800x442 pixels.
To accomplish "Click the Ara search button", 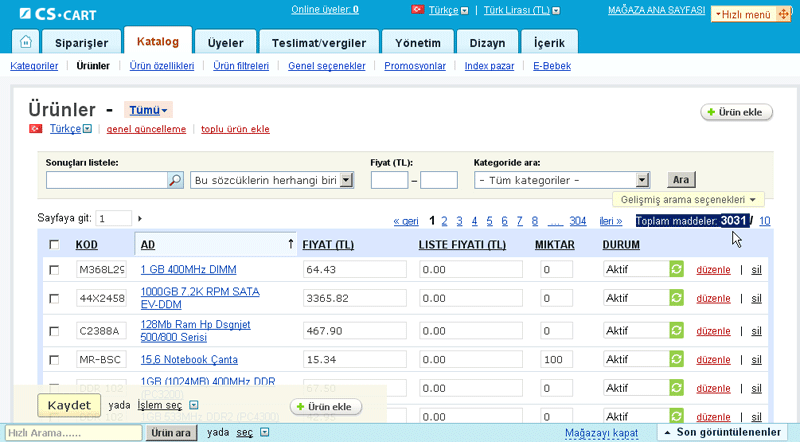I will pos(681,180).
